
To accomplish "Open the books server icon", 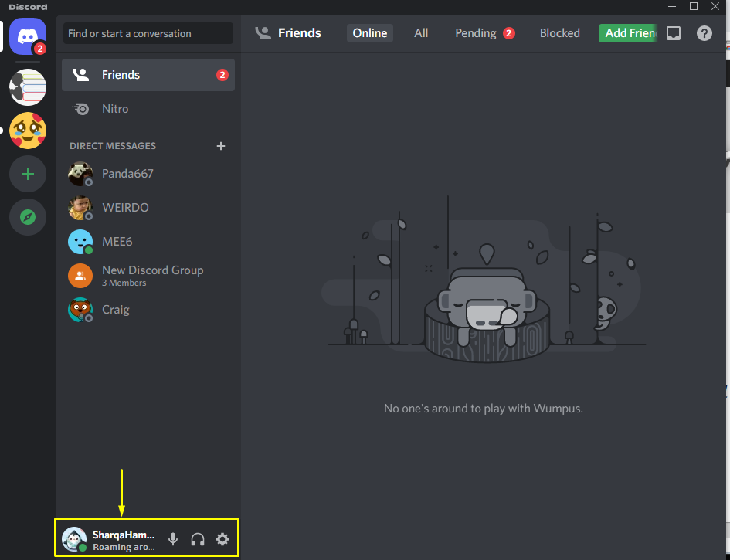I will click(x=28, y=87).
